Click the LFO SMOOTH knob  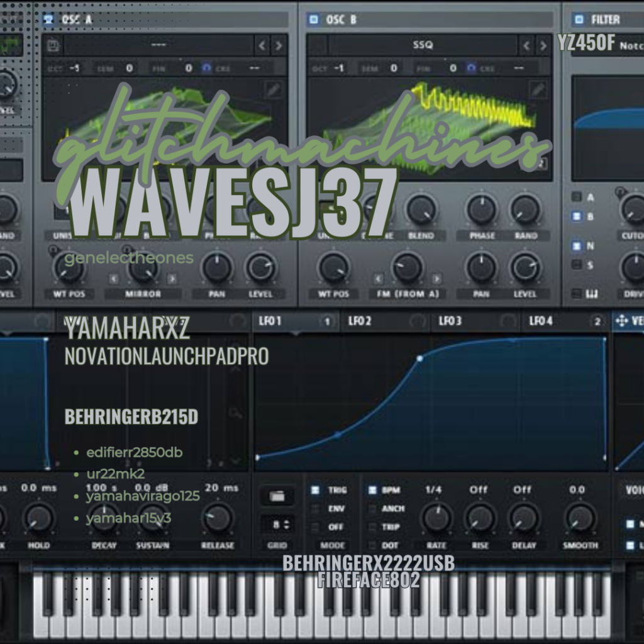tap(580, 519)
